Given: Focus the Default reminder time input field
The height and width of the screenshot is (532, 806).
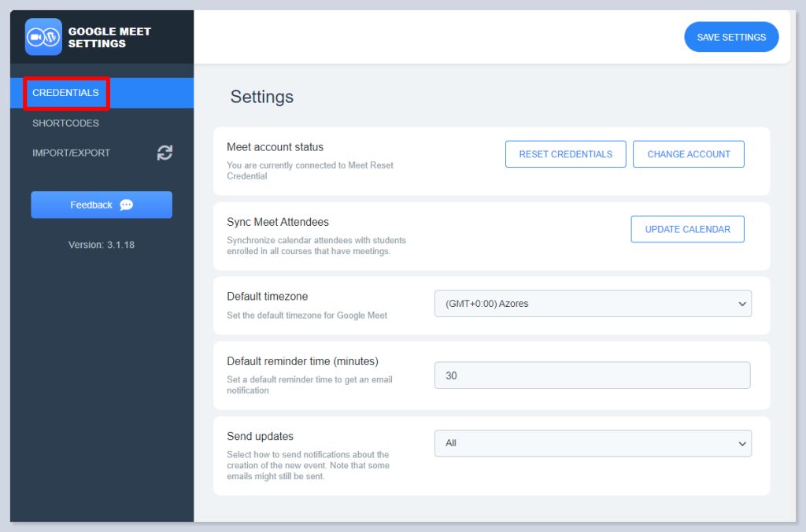Looking at the screenshot, I should click(592, 375).
